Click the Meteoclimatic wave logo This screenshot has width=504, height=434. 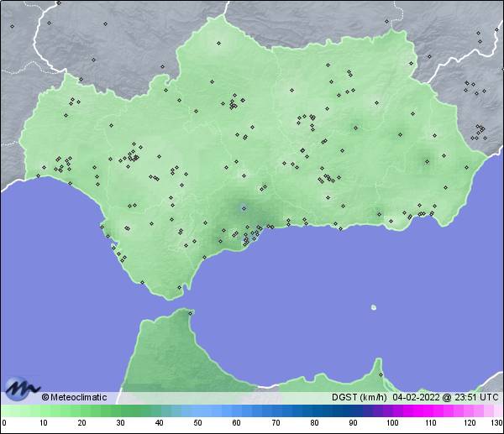[x=22, y=388]
